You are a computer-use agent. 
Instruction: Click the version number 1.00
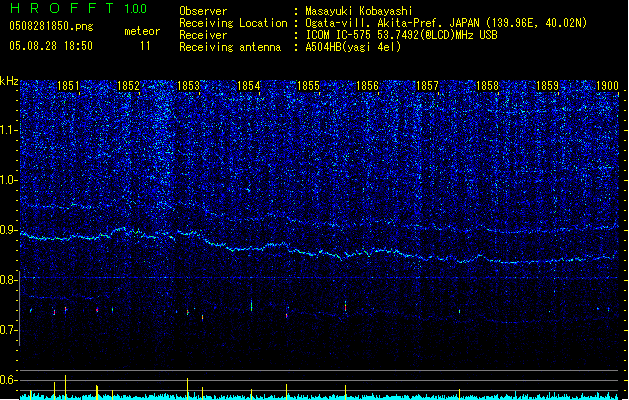134,8
